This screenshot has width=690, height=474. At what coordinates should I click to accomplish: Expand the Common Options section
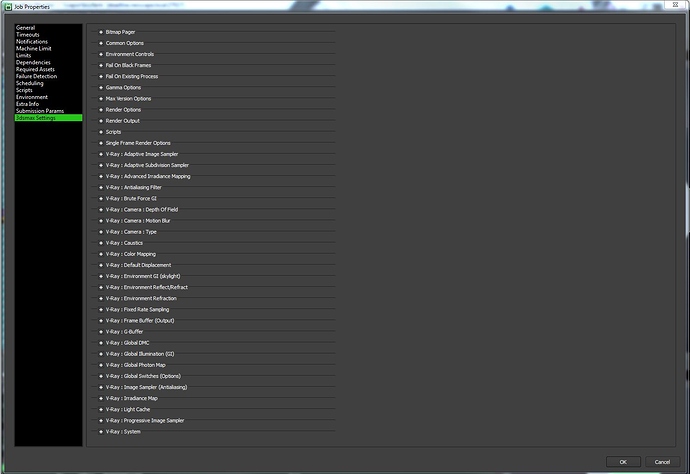click(x=124, y=43)
